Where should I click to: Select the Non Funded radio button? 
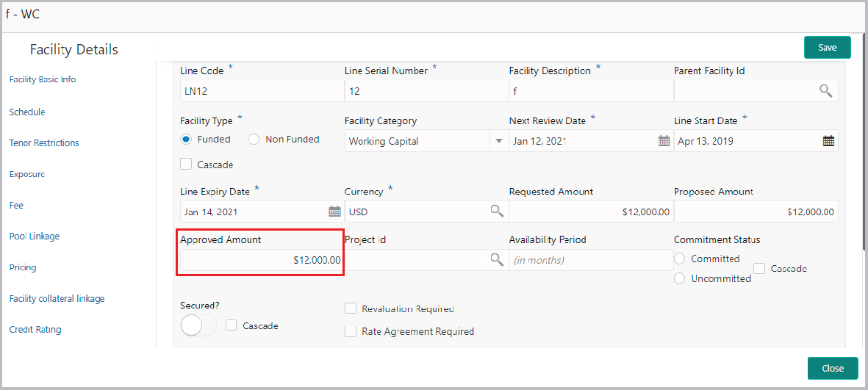(254, 140)
